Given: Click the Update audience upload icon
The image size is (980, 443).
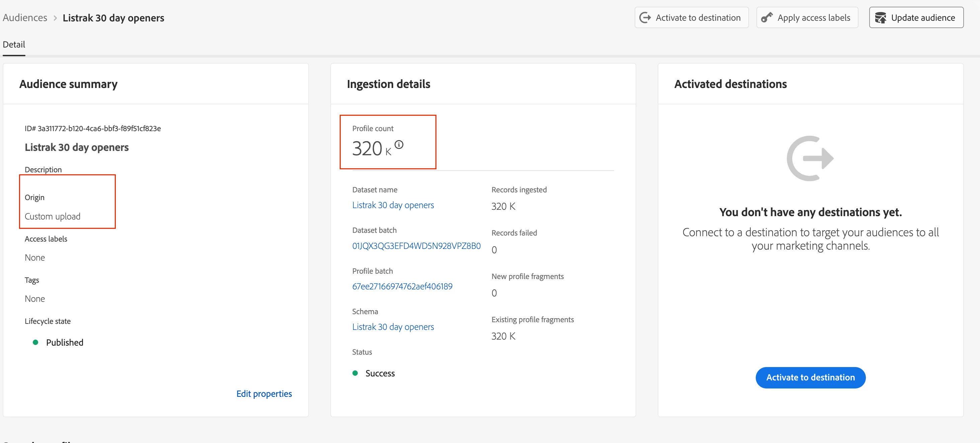Looking at the screenshot, I should [880, 17].
